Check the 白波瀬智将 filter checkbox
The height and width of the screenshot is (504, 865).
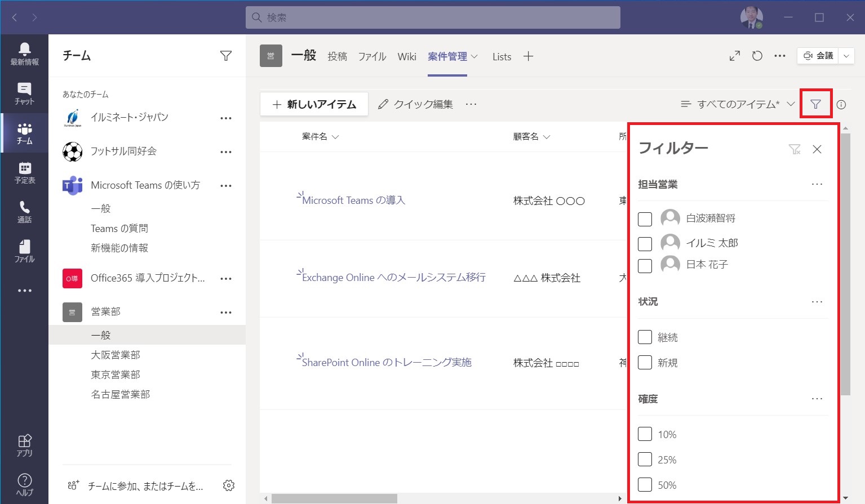pos(645,219)
